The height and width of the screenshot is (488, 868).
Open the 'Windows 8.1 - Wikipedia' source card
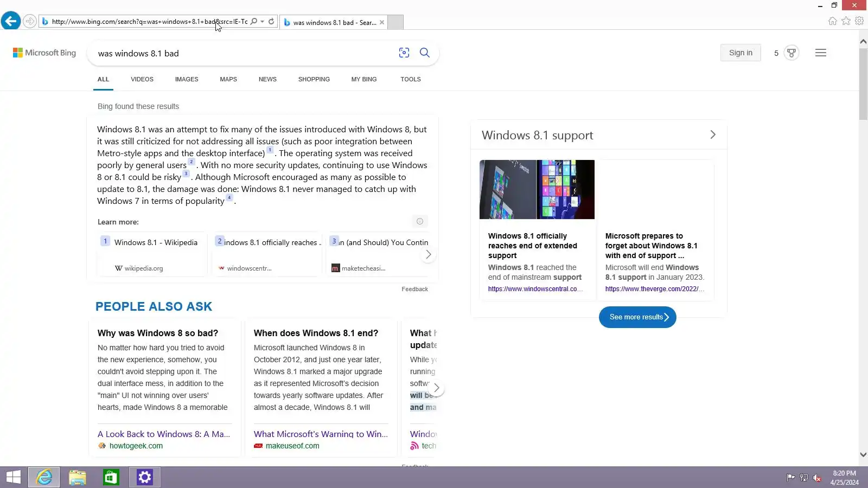(x=152, y=254)
